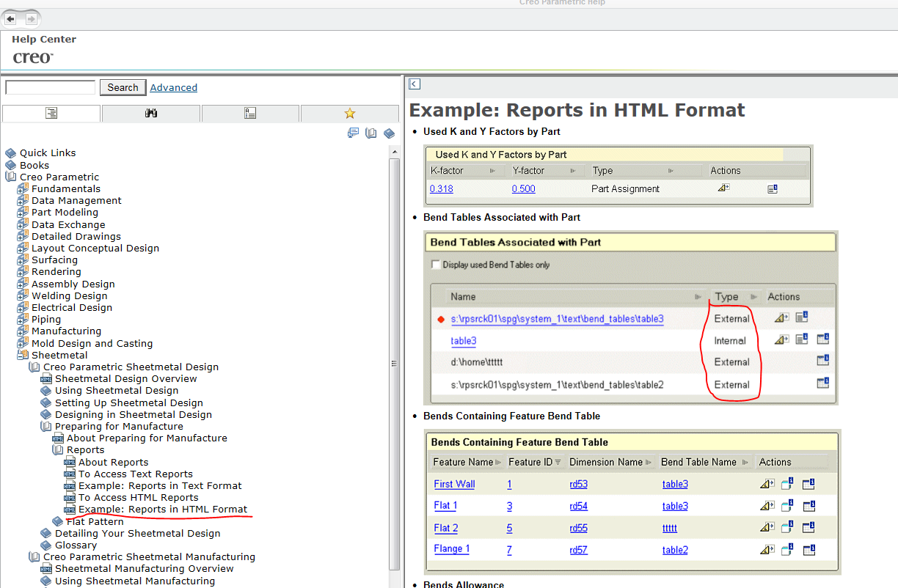The width and height of the screenshot is (898, 588).
Task: Toggle Display used Bend Tables only checkbox
Action: (436, 265)
